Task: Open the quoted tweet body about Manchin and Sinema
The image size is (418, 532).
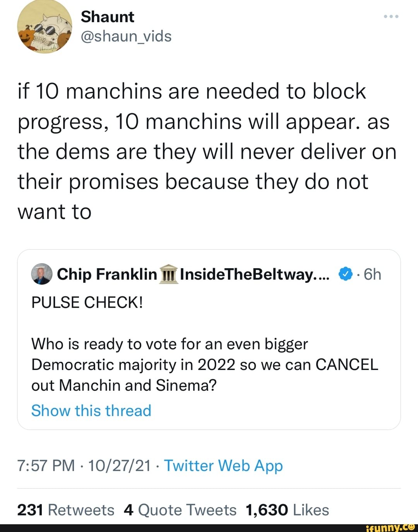Action: (x=204, y=364)
